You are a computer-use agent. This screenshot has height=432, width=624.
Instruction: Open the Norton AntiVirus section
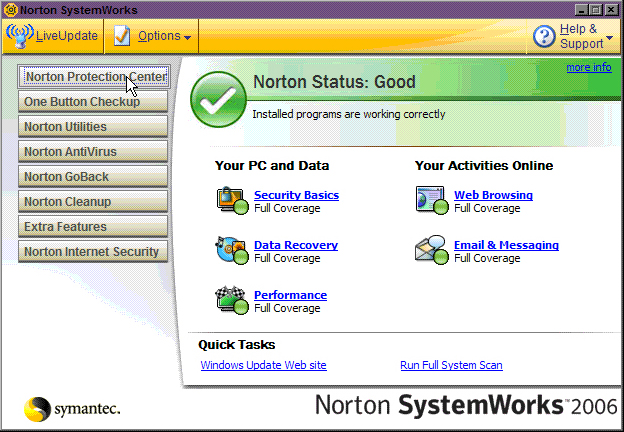93,152
